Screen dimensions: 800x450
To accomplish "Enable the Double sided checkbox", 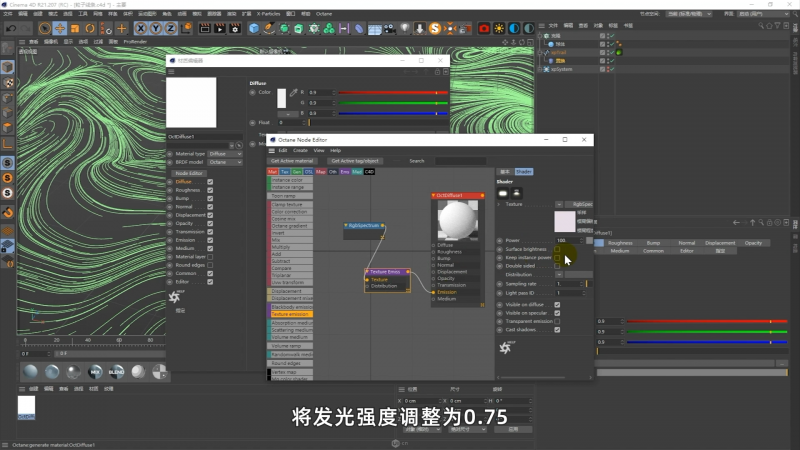I will click(557, 266).
